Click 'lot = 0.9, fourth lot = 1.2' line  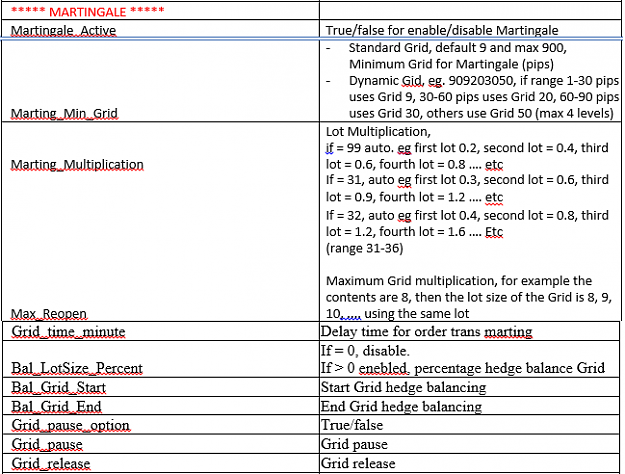415,197
